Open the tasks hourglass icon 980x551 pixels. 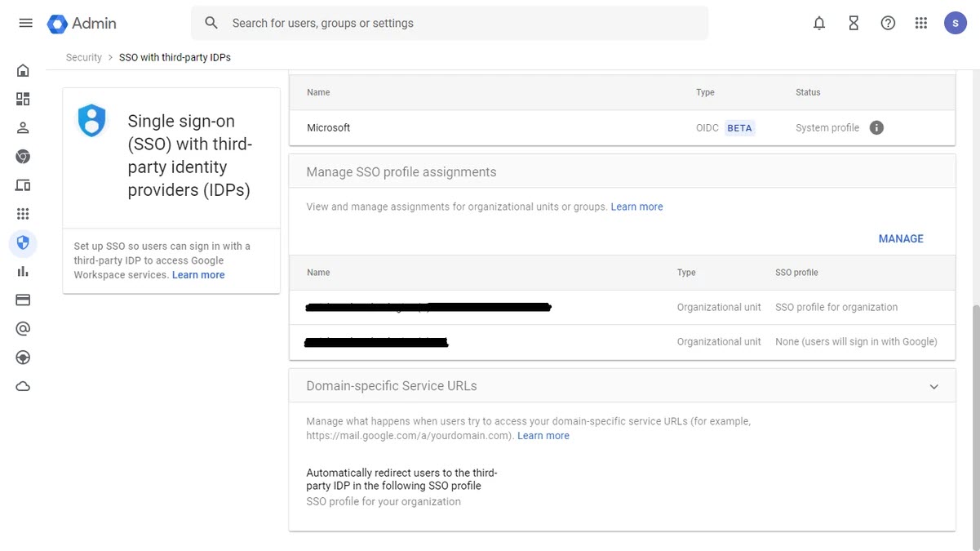[854, 23]
